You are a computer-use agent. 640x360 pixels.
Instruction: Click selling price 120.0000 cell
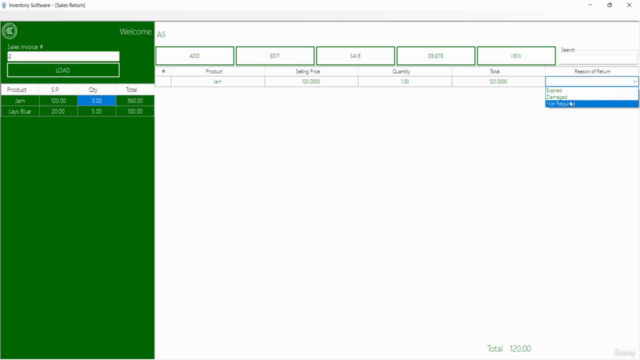point(311,82)
